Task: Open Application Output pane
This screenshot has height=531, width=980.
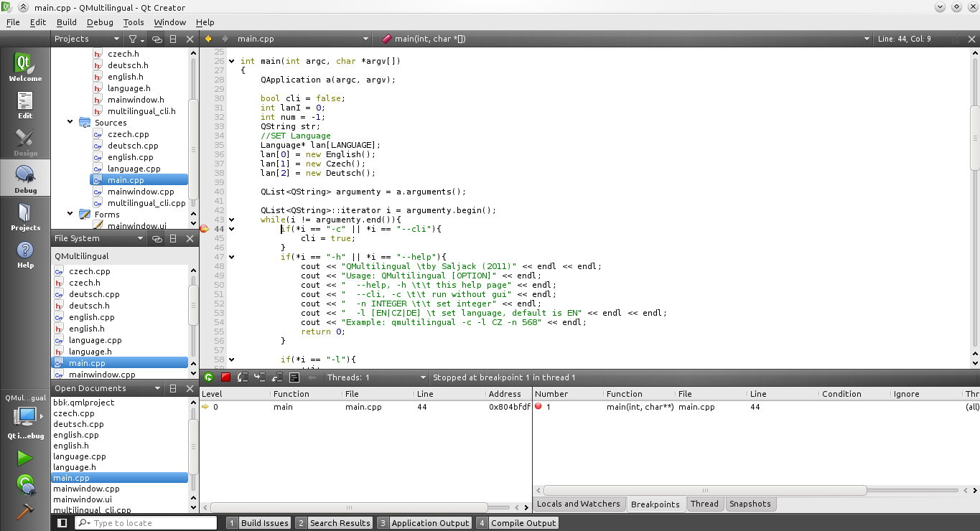Action: (424, 523)
